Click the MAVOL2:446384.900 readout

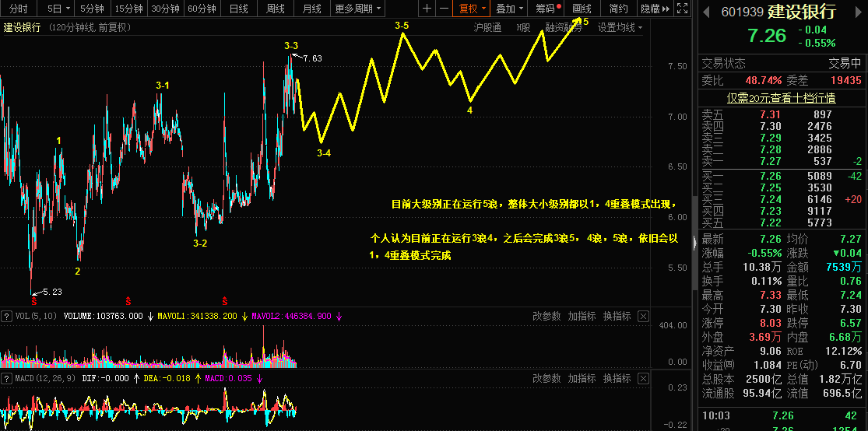[x=291, y=317]
